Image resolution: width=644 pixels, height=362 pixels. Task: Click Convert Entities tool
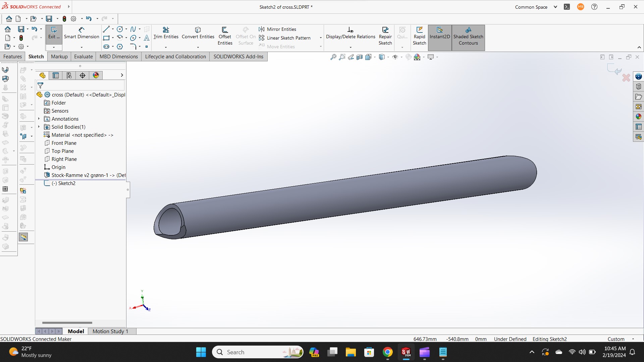coord(198,34)
